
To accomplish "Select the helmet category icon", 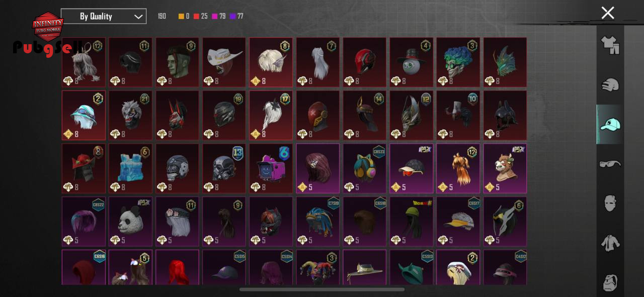I will [610, 84].
